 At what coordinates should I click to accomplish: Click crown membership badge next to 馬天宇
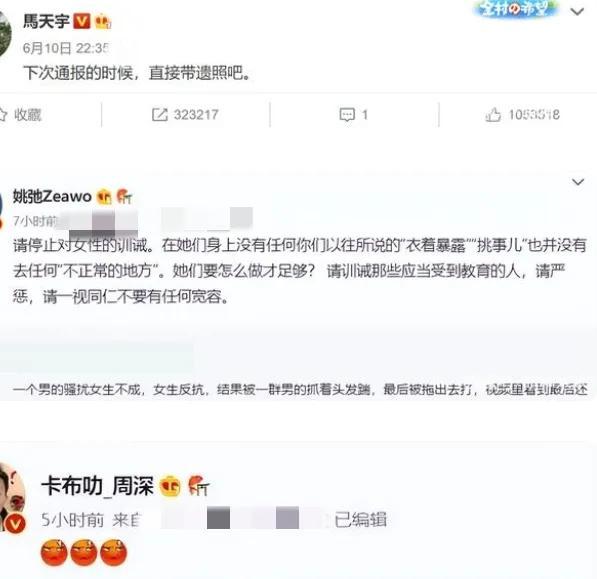[x=103, y=21]
